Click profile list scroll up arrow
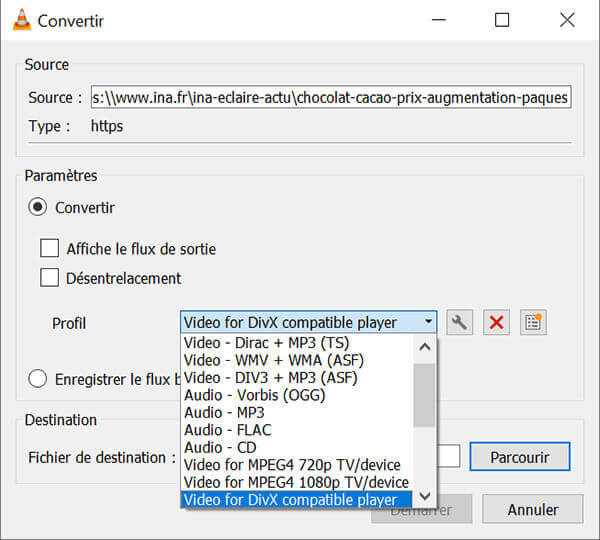Image resolution: width=600 pixels, height=540 pixels. 425,347
